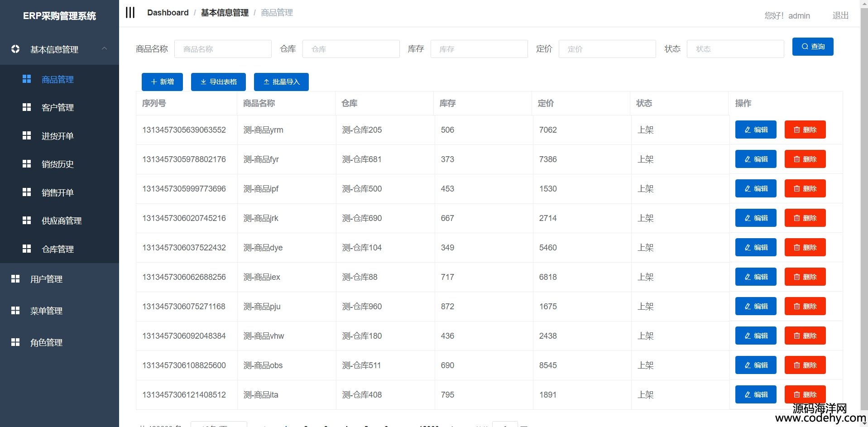This screenshot has width=868, height=427.
Task: Click the 角色管理 grid icon
Action: click(x=15, y=342)
